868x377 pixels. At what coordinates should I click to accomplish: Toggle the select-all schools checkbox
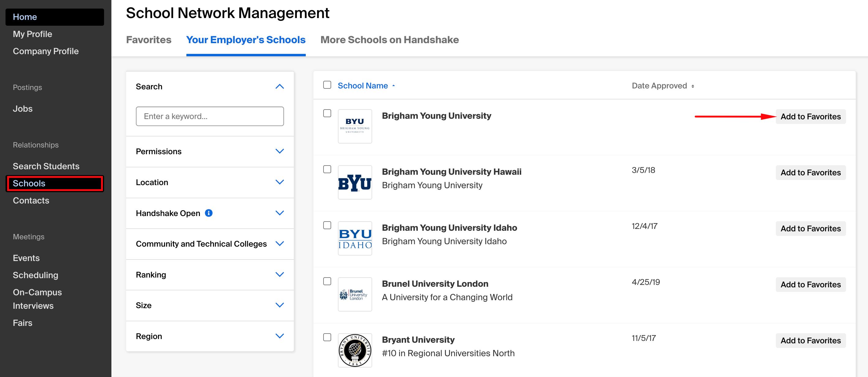(x=327, y=85)
